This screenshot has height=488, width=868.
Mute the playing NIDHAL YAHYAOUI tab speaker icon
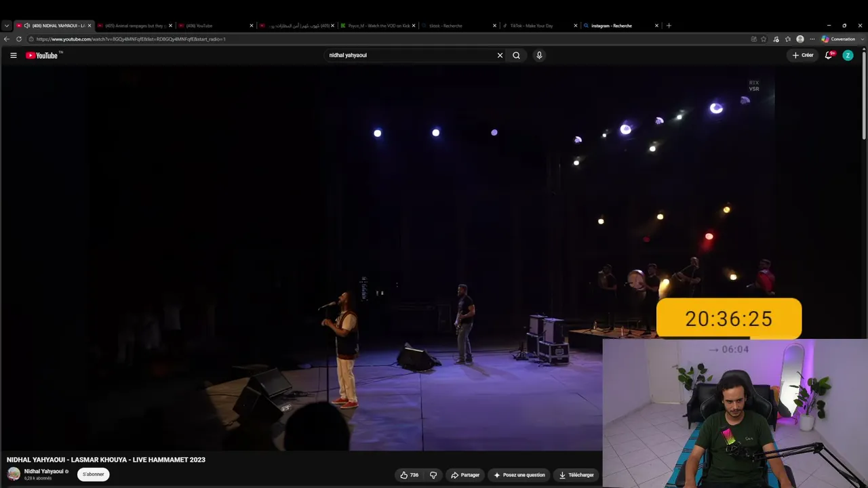tap(27, 26)
